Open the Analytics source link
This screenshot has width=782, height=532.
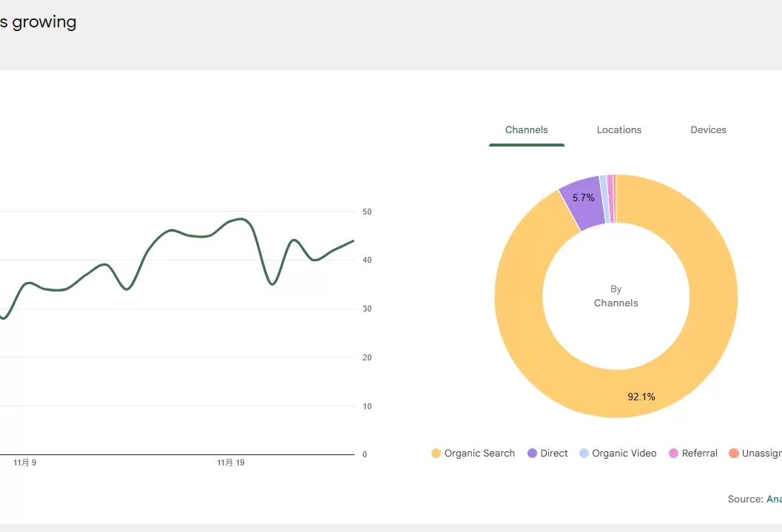click(773, 499)
